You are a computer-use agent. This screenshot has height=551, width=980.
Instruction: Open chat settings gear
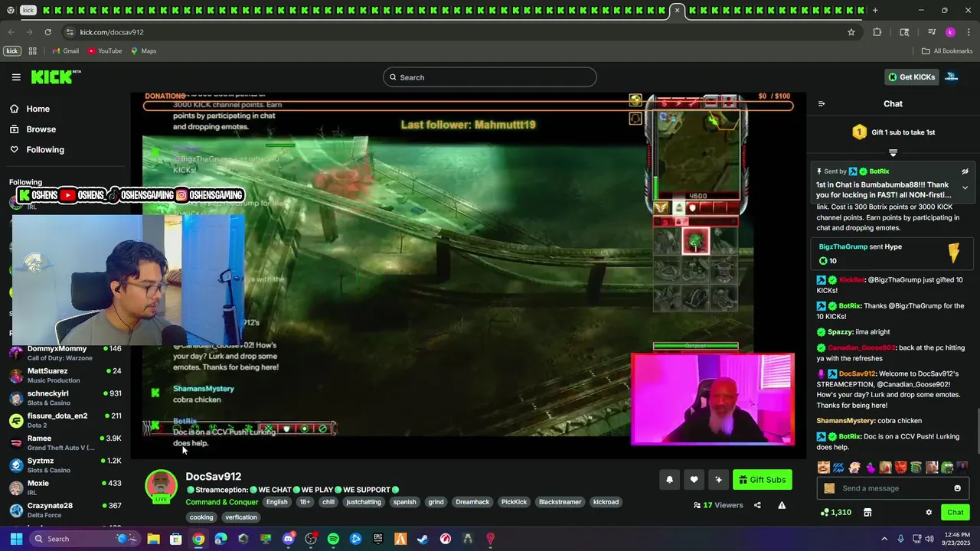point(929,512)
